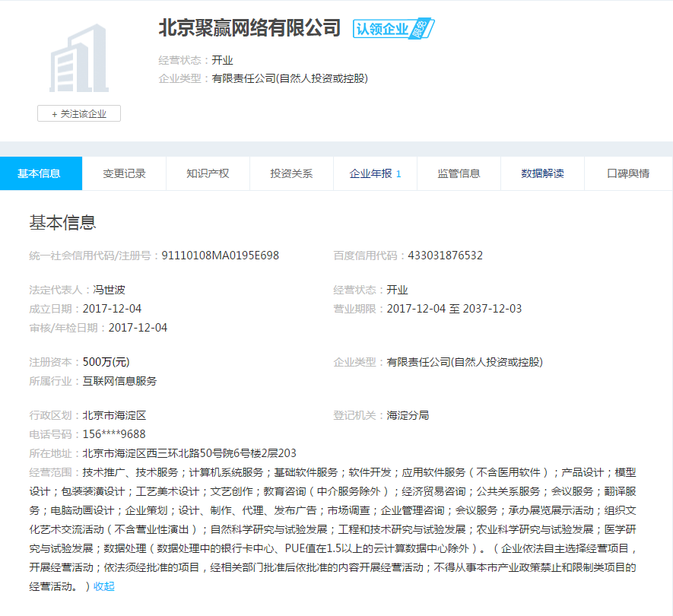Click the company building logo image

[78, 59]
